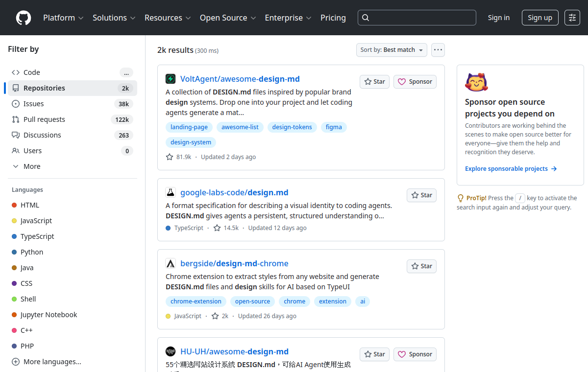Filter by C++ language
The height and width of the screenshot is (372, 588).
[x=73, y=330]
